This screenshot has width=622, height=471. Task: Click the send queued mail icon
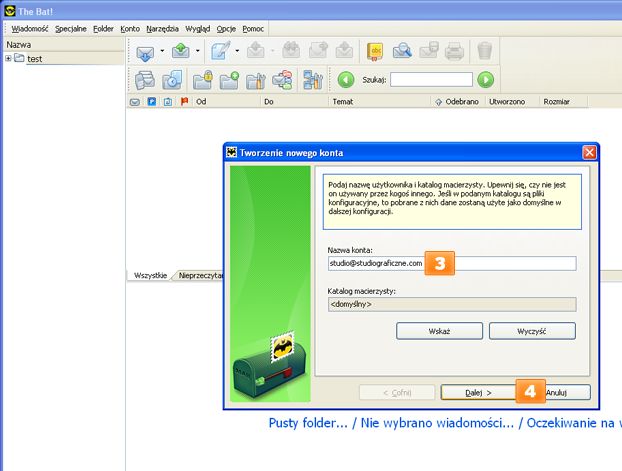coord(181,51)
